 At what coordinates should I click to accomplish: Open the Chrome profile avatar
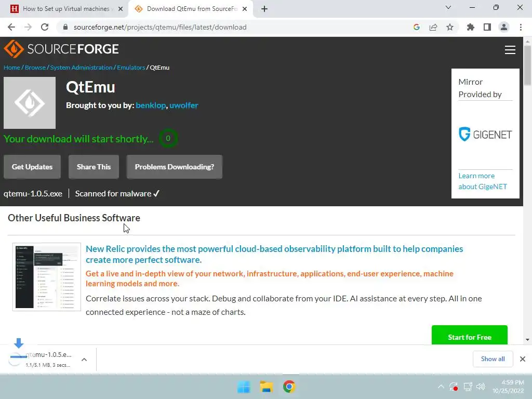[x=504, y=27]
